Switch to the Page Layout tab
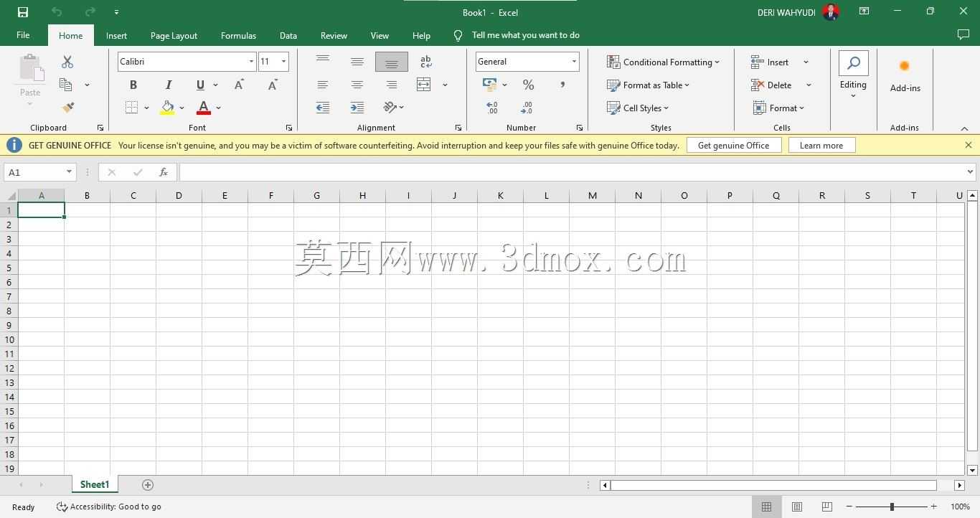The height and width of the screenshot is (518, 980). pos(174,35)
